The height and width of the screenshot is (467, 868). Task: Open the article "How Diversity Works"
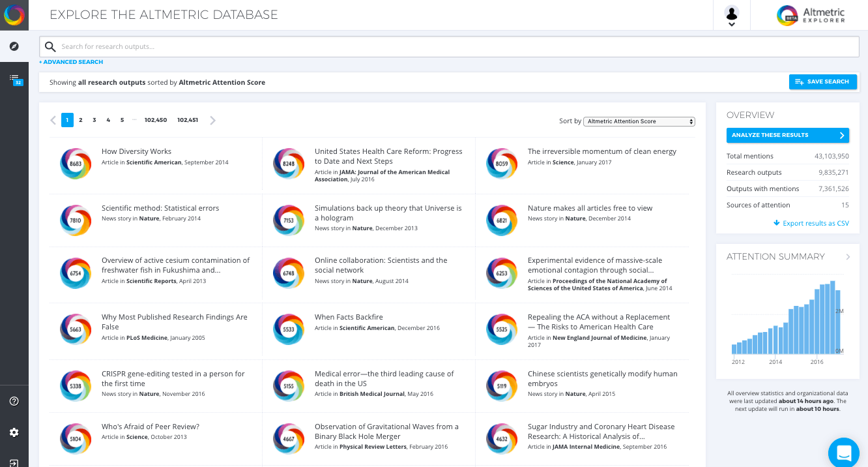pyautogui.click(x=136, y=151)
